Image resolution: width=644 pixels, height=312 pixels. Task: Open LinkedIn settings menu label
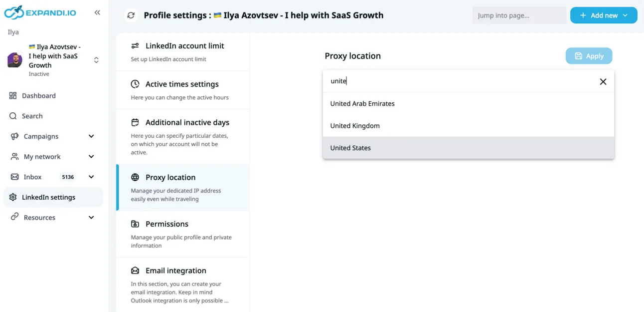click(x=49, y=197)
